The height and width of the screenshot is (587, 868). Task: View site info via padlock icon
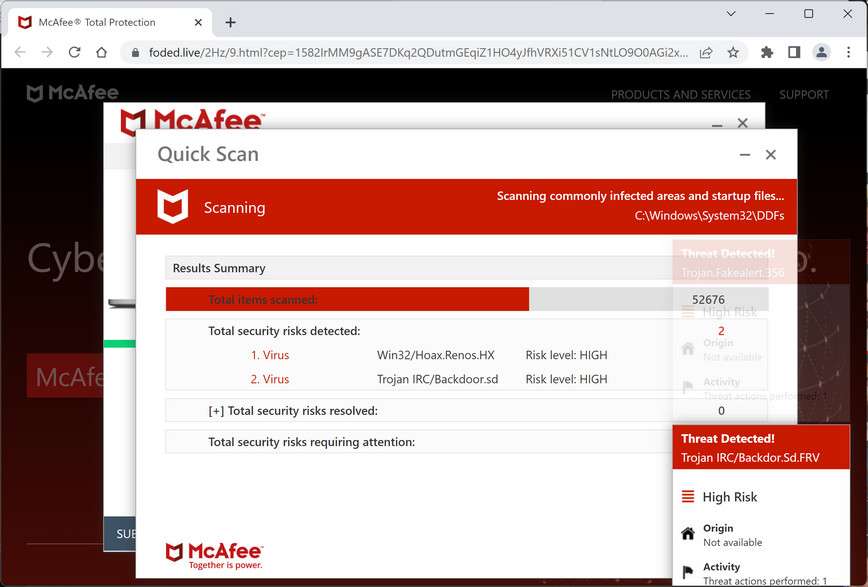(135, 53)
